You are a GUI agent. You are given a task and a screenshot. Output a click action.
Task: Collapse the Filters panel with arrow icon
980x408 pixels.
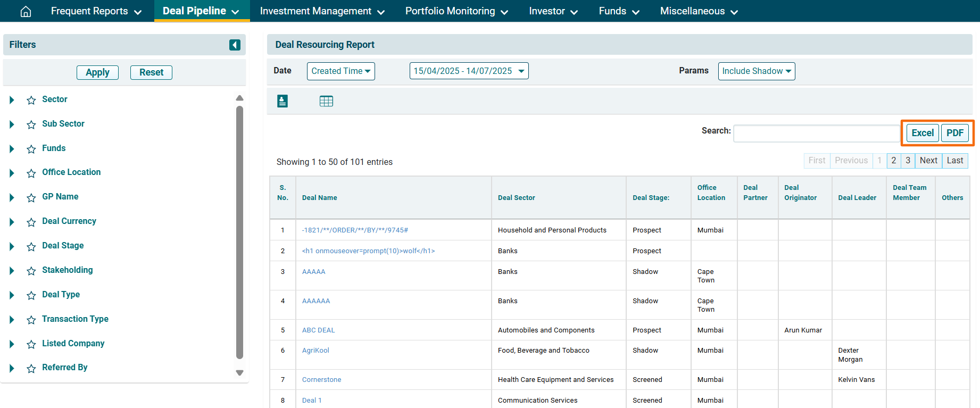click(235, 45)
